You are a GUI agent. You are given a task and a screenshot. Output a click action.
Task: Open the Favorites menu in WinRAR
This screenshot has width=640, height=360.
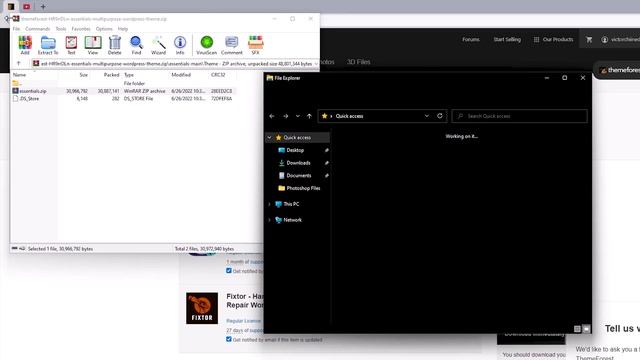[81, 29]
